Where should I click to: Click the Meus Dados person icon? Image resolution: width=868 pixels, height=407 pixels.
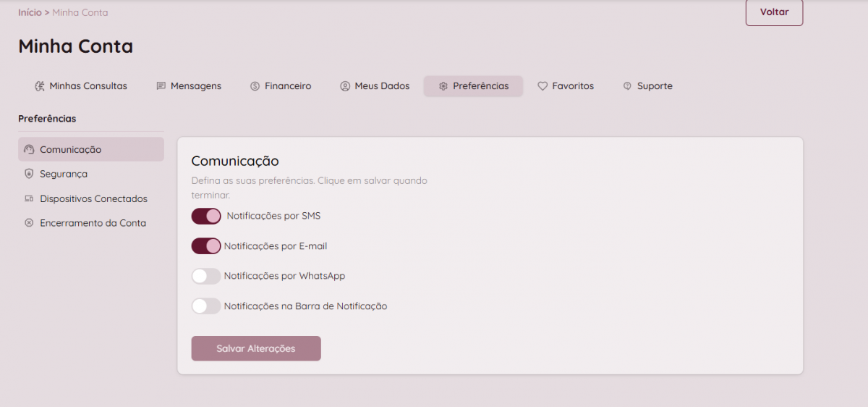click(345, 86)
